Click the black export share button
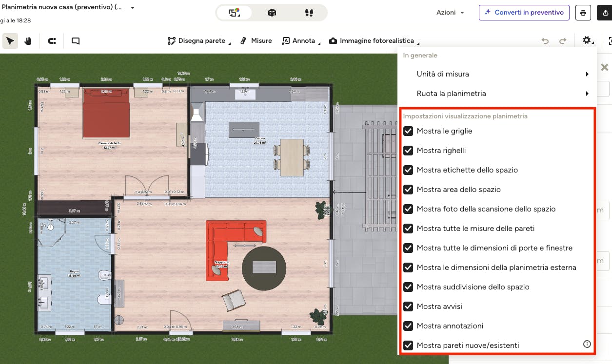The image size is (612, 364). (605, 13)
